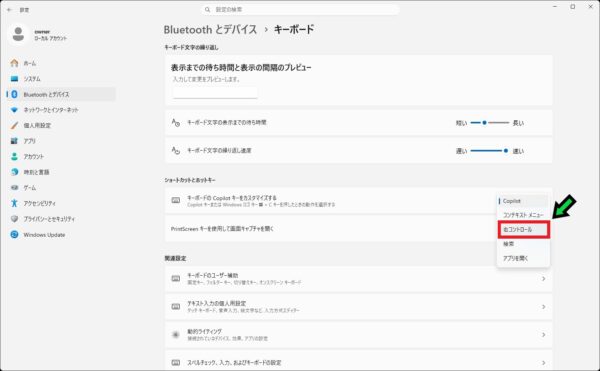Click the ゲーム controller icon
Viewport: 600px width, 371px height.
[x=14, y=187]
